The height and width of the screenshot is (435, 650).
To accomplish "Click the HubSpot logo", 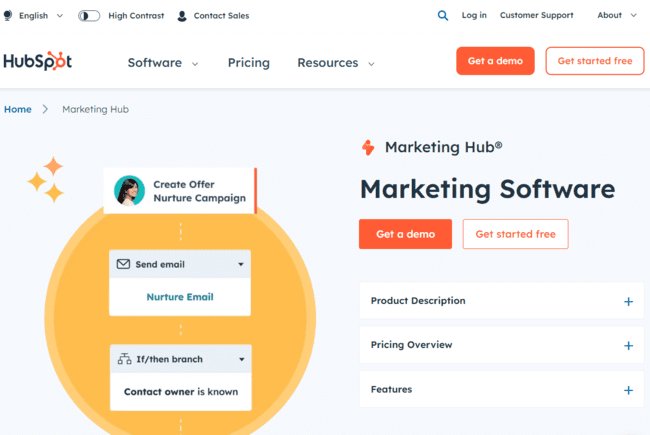I will point(38,61).
